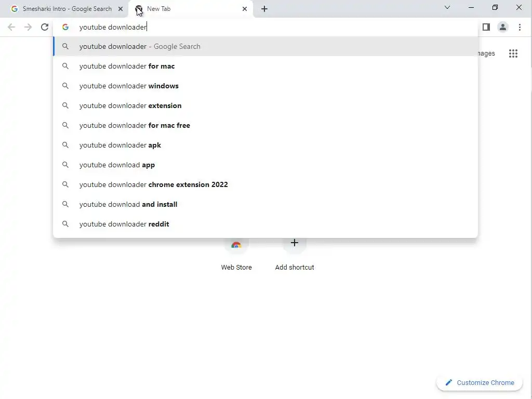Go back with the back arrow
532x399 pixels.
tap(11, 27)
